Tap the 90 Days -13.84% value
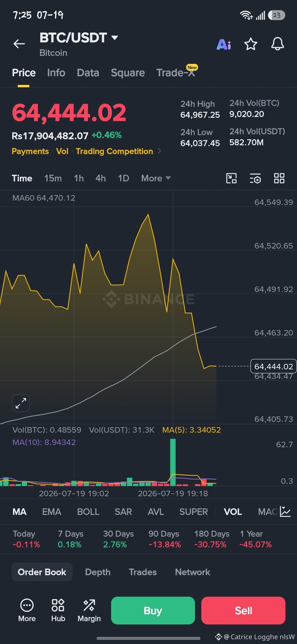297x644 pixels. click(x=165, y=544)
